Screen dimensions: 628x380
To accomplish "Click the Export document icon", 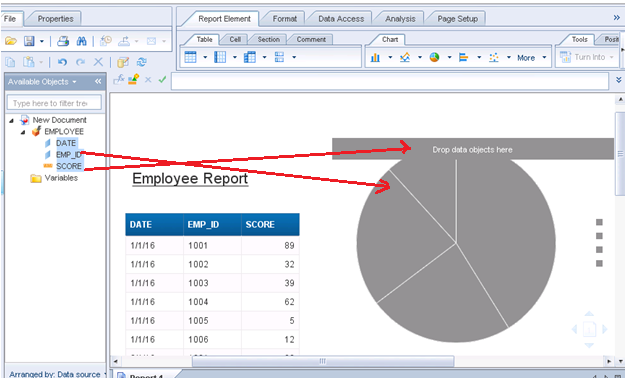I will click(124, 41).
